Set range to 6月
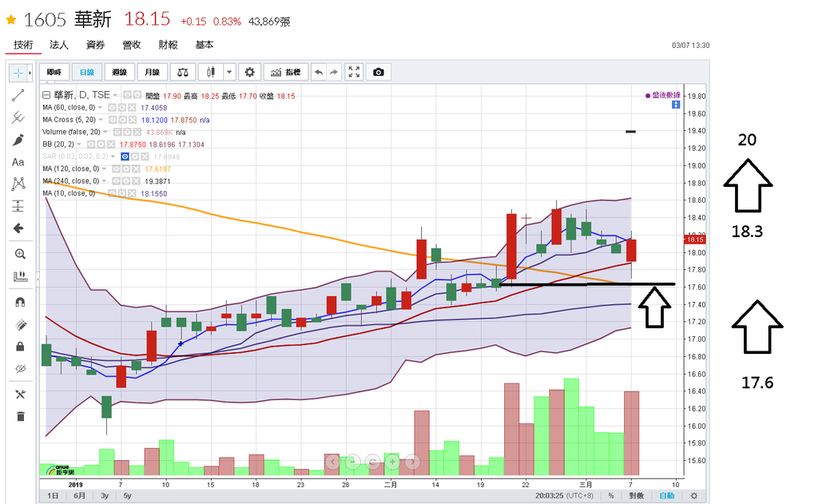Viewport: 818px width, 504px height. [79, 496]
